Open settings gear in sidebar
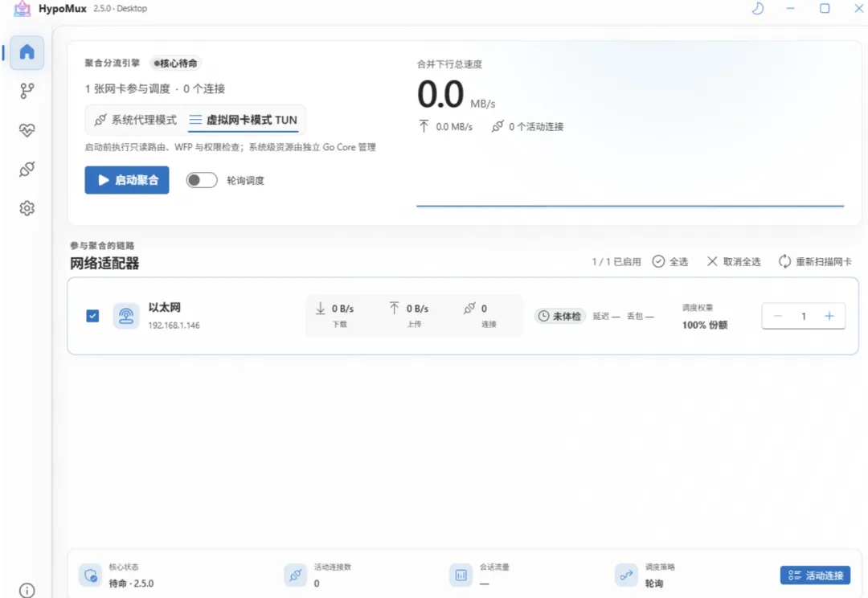The width and height of the screenshot is (868, 598). 27,208
